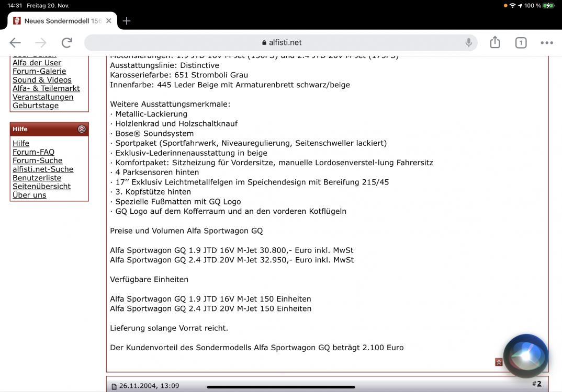Open alfisti.net-Suche link

pyautogui.click(x=43, y=169)
